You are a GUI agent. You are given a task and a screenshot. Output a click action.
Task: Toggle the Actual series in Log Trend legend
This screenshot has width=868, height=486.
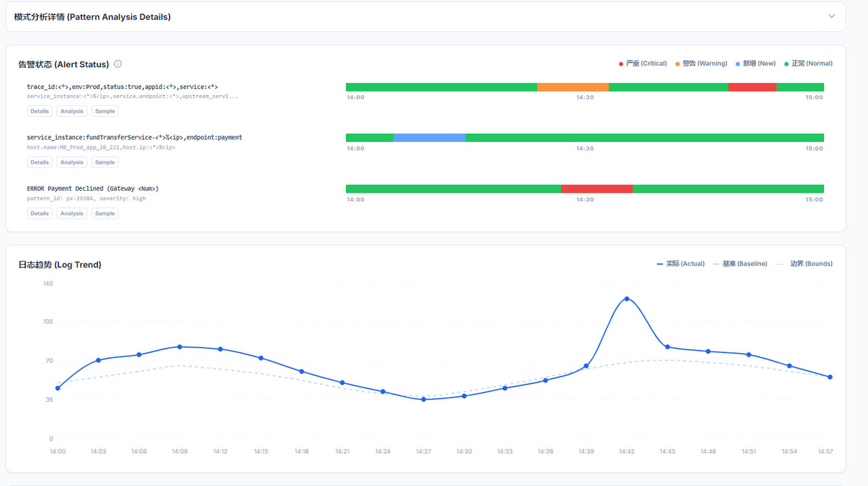coord(681,264)
